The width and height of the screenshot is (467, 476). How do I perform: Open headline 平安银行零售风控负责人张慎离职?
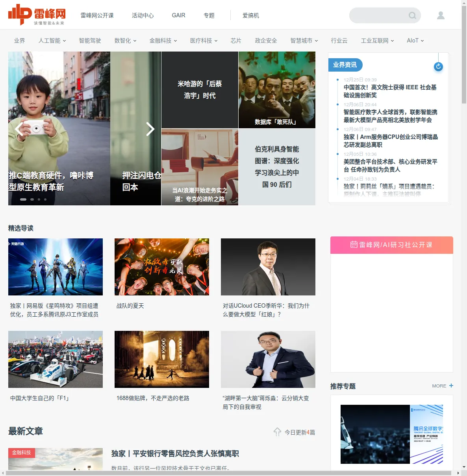click(175, 454)
